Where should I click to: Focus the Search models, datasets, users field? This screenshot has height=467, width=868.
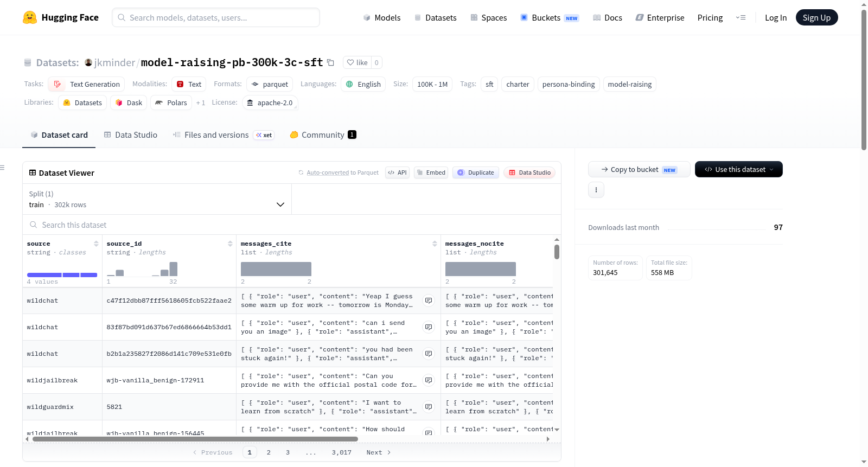[x=216, y=17]
